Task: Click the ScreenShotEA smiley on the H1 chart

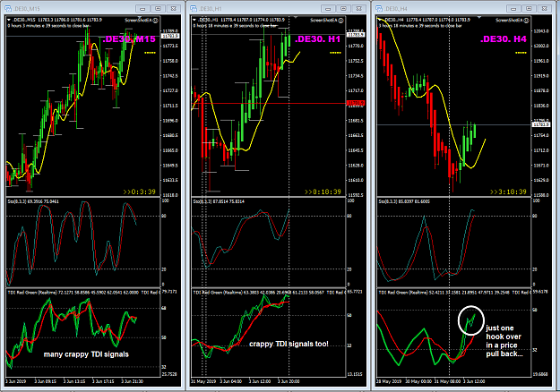Action: point(341,21)
